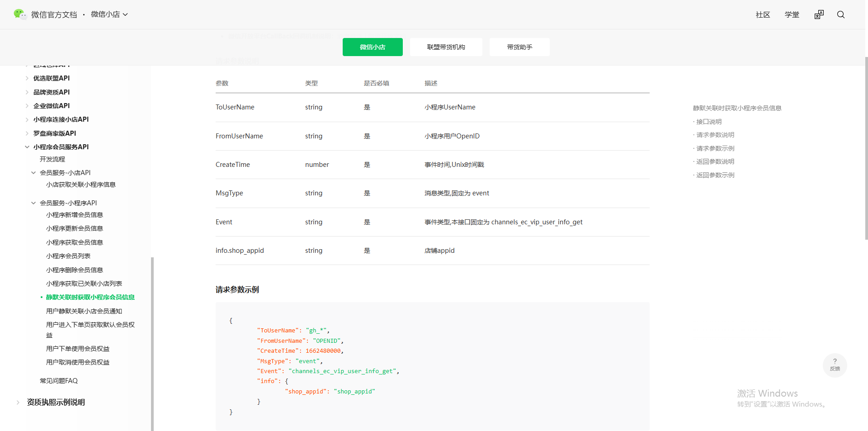Open 小程序更新会员信息 page

[75, 228]
